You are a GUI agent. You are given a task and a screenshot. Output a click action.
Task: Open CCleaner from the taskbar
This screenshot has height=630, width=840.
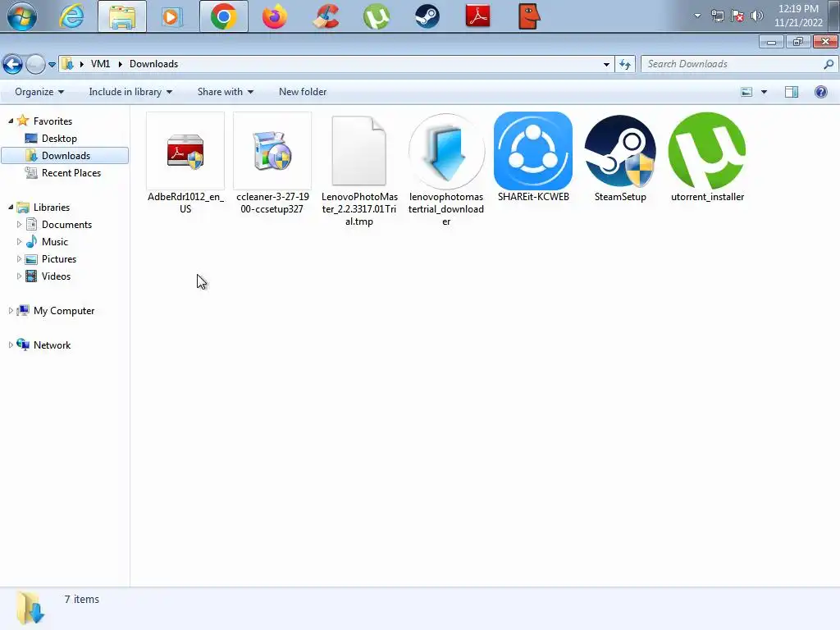(326, 16)
